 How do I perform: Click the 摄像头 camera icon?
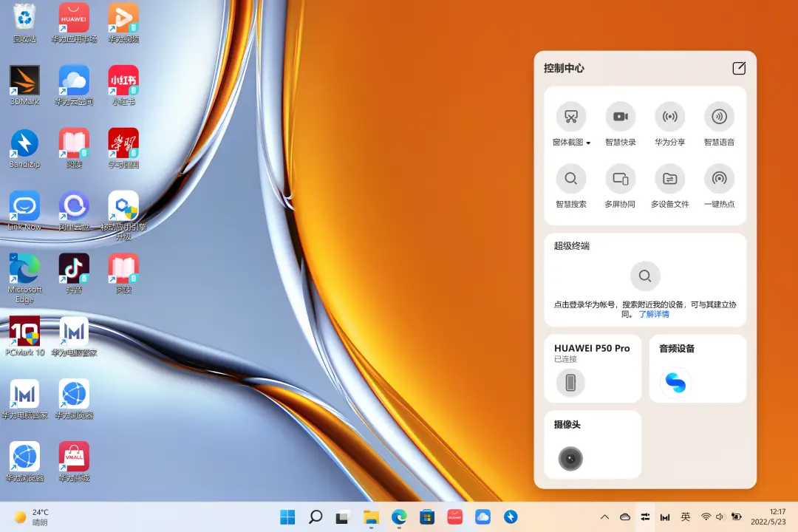[570, 459]
